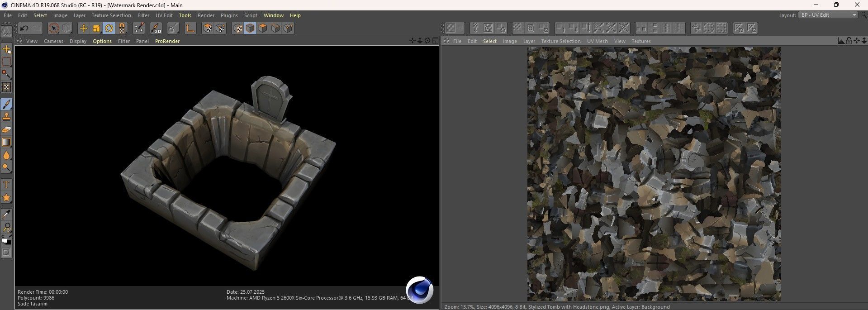This screenshot has width=868, height=310.
Task: Open the Textures menu in texture panel
Action: point(641,41)
